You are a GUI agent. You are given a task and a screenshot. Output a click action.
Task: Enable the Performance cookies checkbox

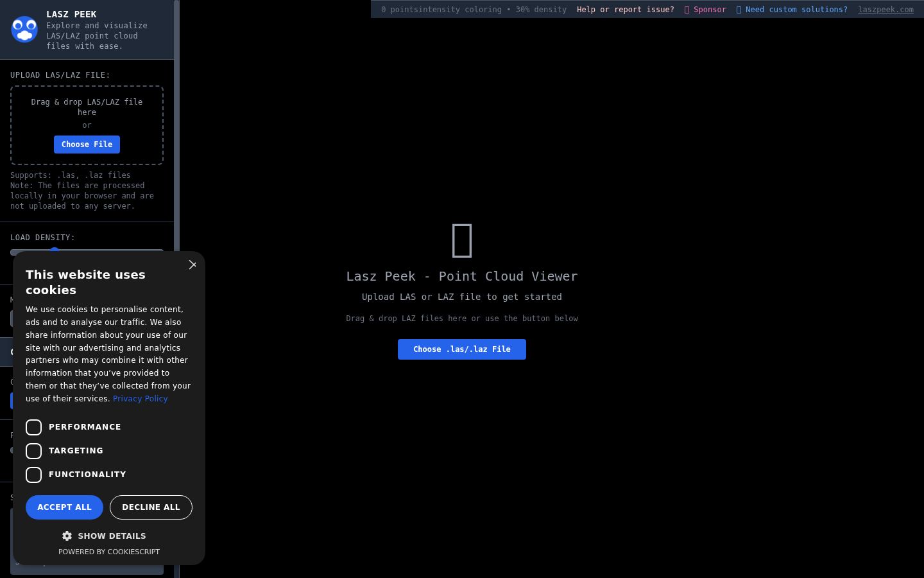pos(33,427)
